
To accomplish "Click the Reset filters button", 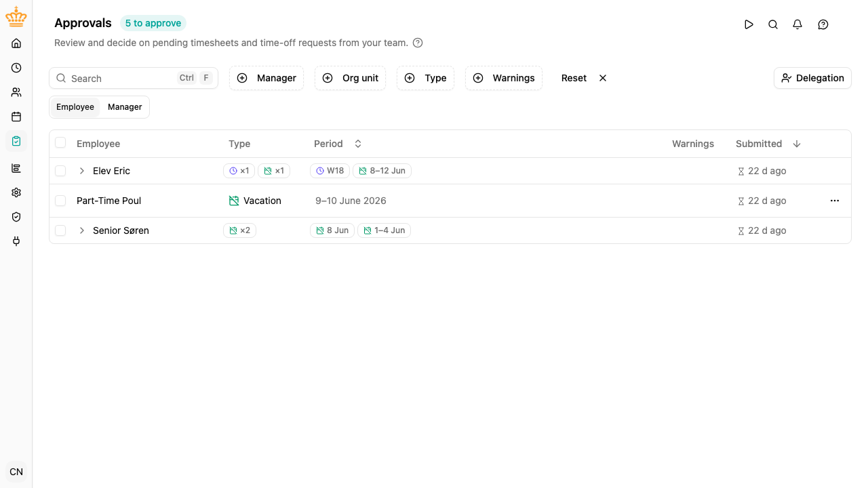I will 584,78.
